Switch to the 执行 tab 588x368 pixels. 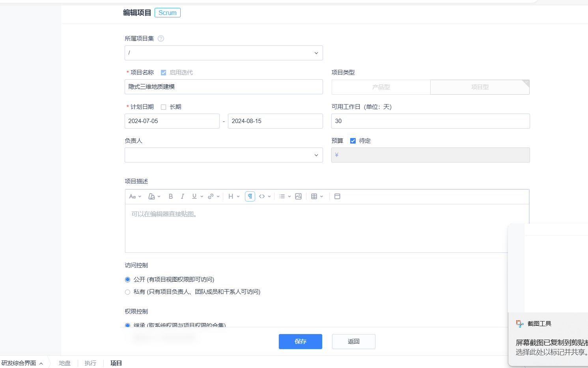[90, 363]
